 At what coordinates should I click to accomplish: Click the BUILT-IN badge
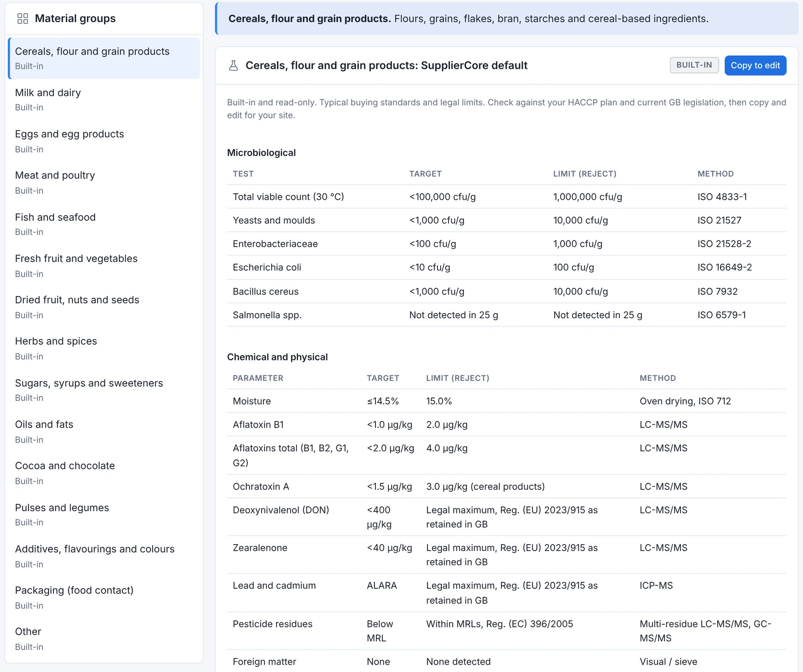694,65
